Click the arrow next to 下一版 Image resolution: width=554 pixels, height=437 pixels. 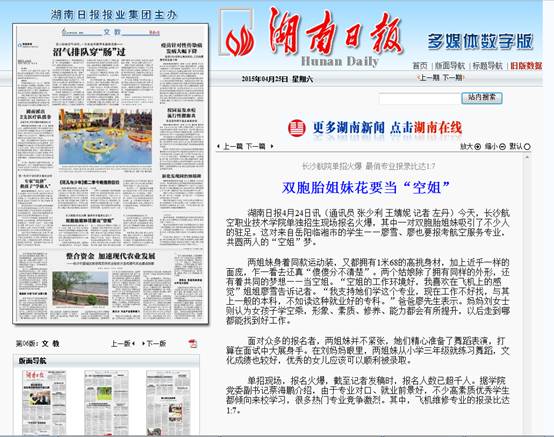click(143, 343)
